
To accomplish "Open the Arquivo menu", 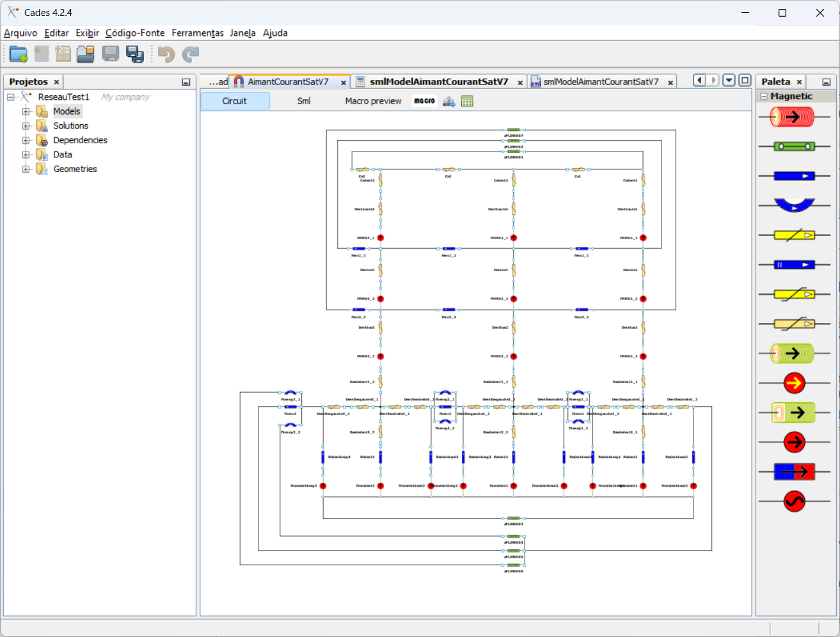I will [x=20, y=33].
